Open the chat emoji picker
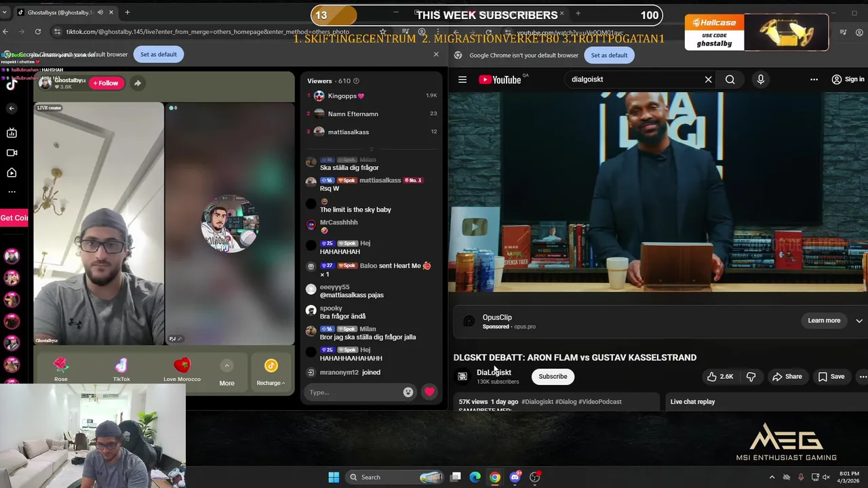This screenshot has width=868, height=488. point(408,392)
